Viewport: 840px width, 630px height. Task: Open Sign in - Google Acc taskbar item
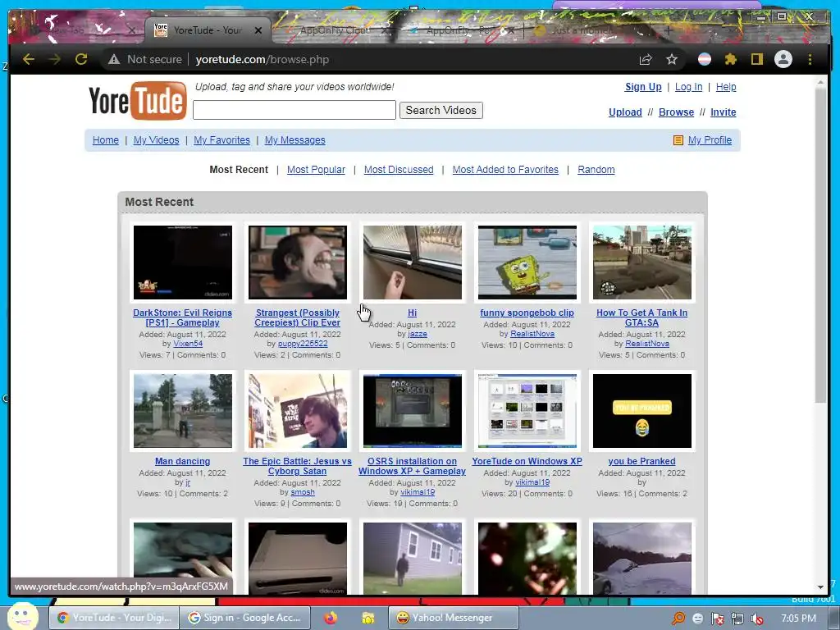(x=244, y=618)
